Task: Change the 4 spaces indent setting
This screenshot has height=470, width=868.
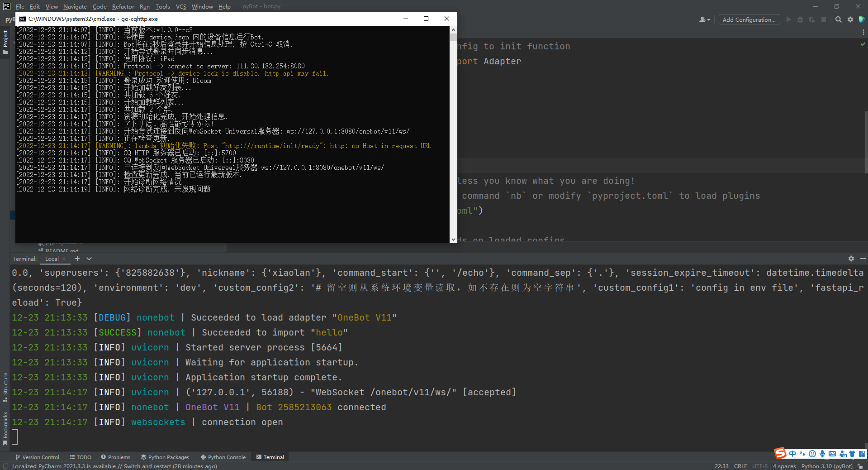Action: [x=784, y=466]
